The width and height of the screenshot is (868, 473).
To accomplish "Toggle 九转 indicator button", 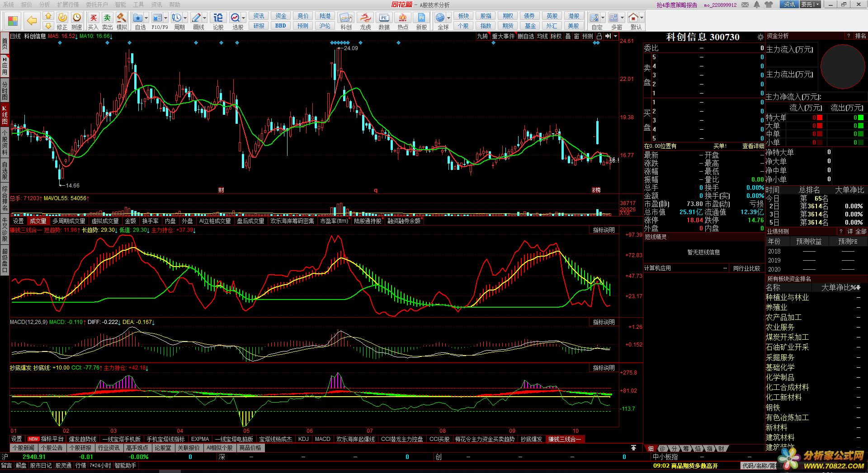I will 483,36.
